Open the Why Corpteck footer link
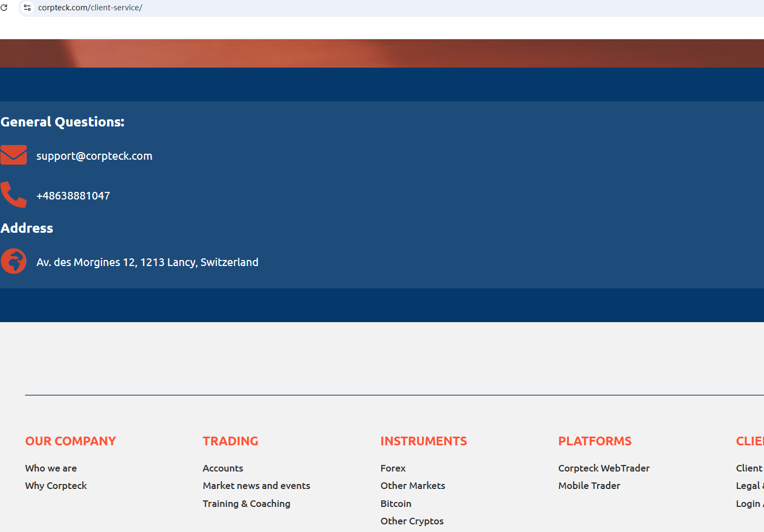This screenshot has height=532, width=764. 56,486
